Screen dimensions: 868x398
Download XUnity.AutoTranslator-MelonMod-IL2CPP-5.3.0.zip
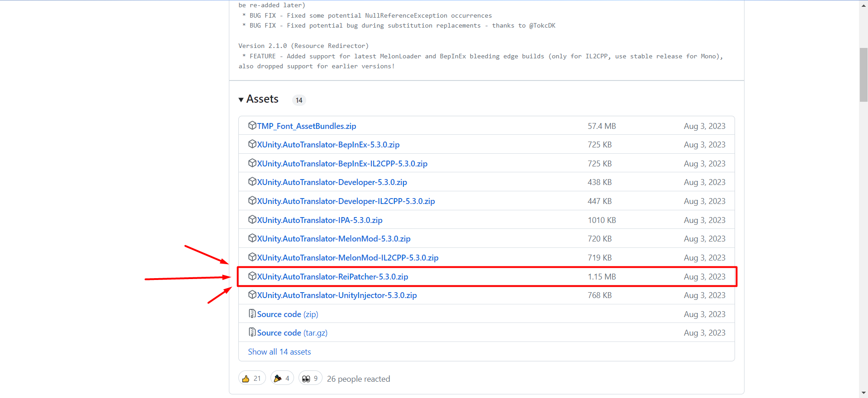(348, 258)
